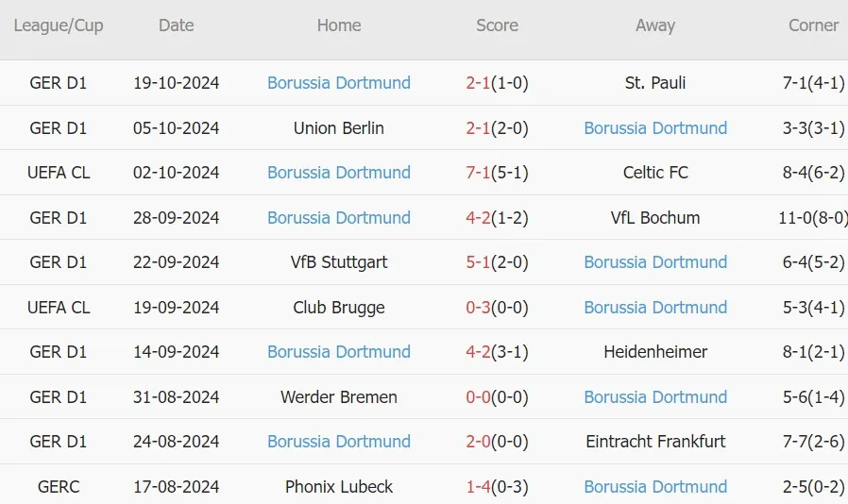Click Borussia Dortmund versus Eintracht Frankfurt
Viewport: 848px width, 504px height.
point(339,442)
